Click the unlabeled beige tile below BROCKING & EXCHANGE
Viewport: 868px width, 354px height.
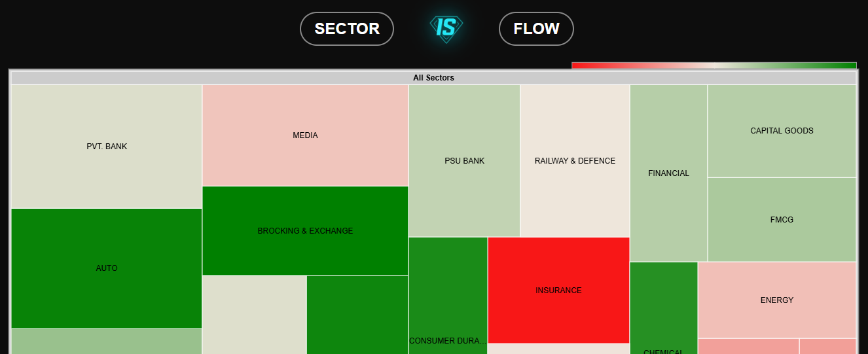254,315
